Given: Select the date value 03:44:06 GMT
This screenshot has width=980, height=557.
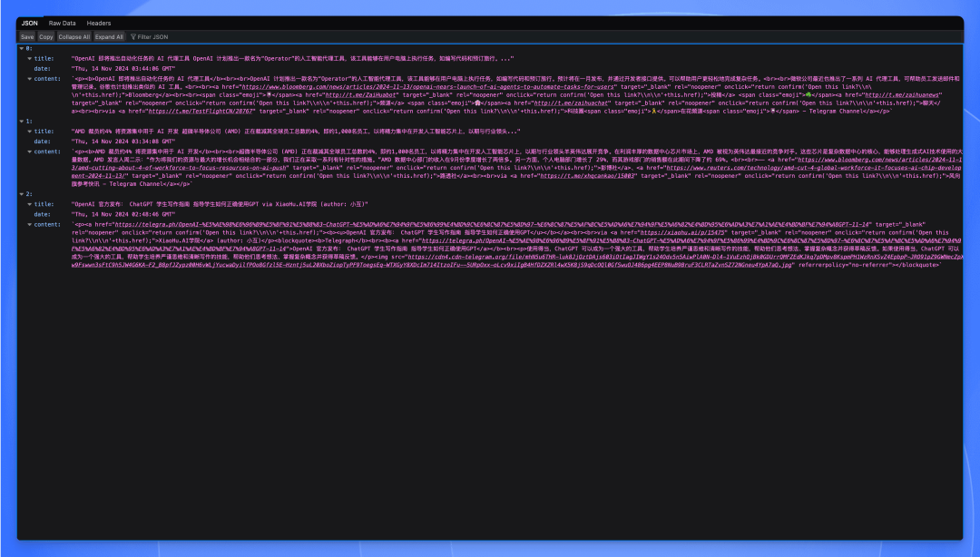Looking at the screenshot, I should pos(123,69).
